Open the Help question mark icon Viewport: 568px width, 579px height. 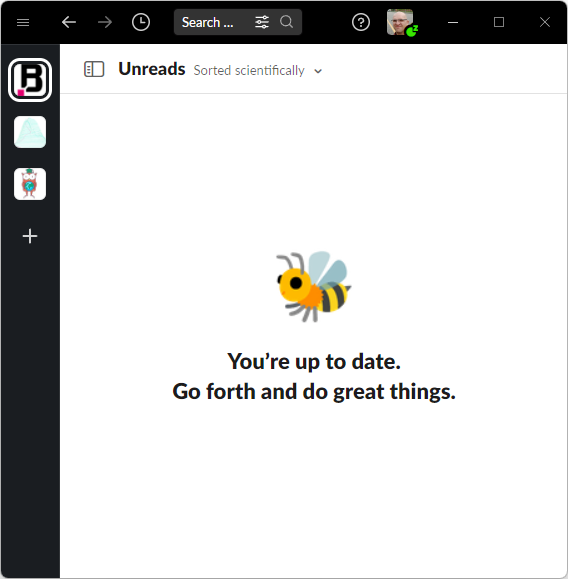[x=361, y=22]
